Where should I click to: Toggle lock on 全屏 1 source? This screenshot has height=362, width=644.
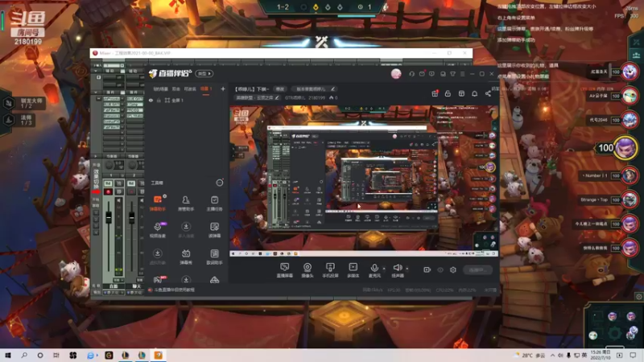point(159,100)
